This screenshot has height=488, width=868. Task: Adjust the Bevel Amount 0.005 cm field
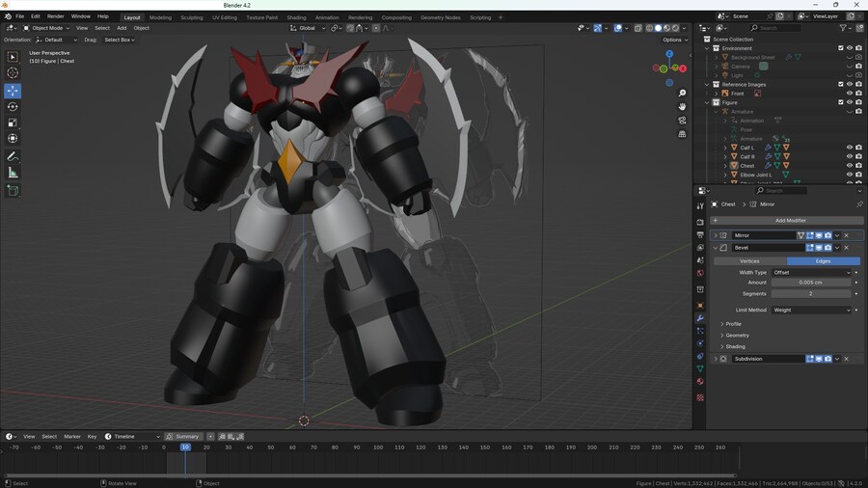coord(811,283)
